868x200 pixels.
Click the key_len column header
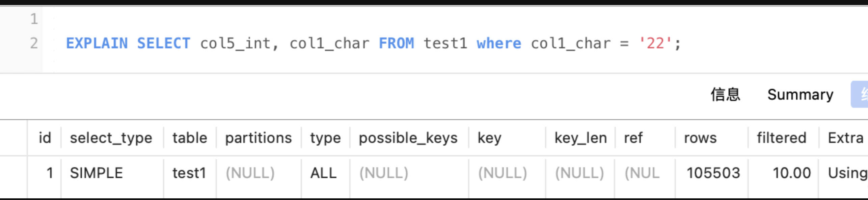[580, 138]
